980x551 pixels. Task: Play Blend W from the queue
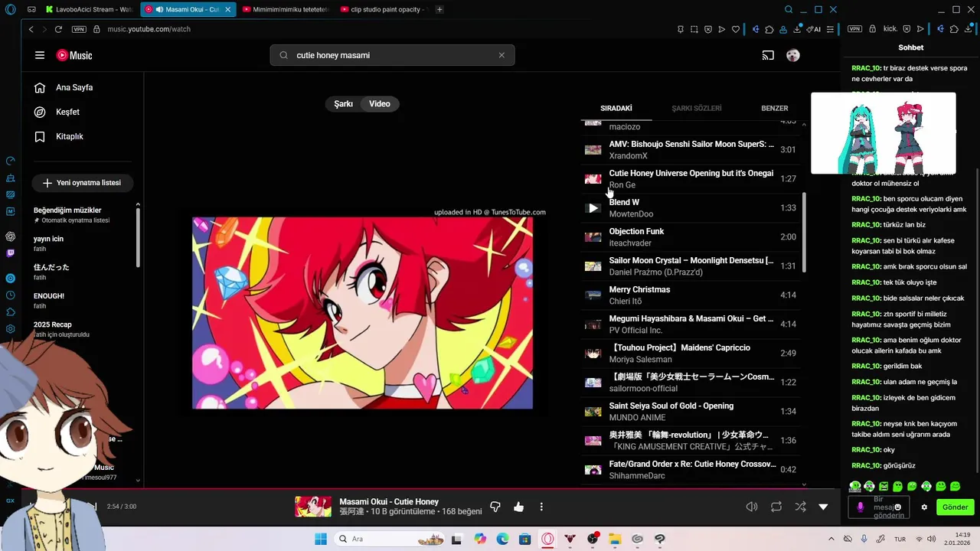[593, 208]
